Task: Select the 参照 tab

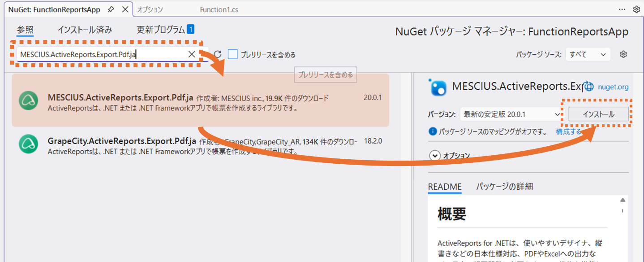Action: 25,30
